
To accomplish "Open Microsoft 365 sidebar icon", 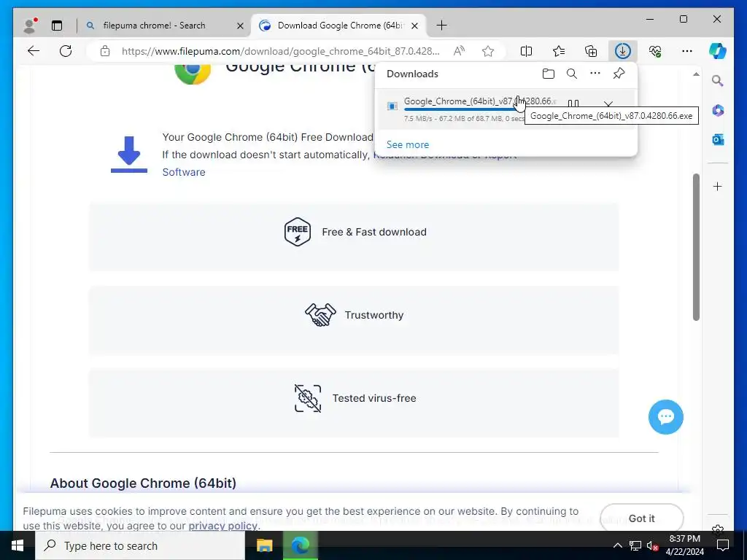I will [x=718, y=111].
